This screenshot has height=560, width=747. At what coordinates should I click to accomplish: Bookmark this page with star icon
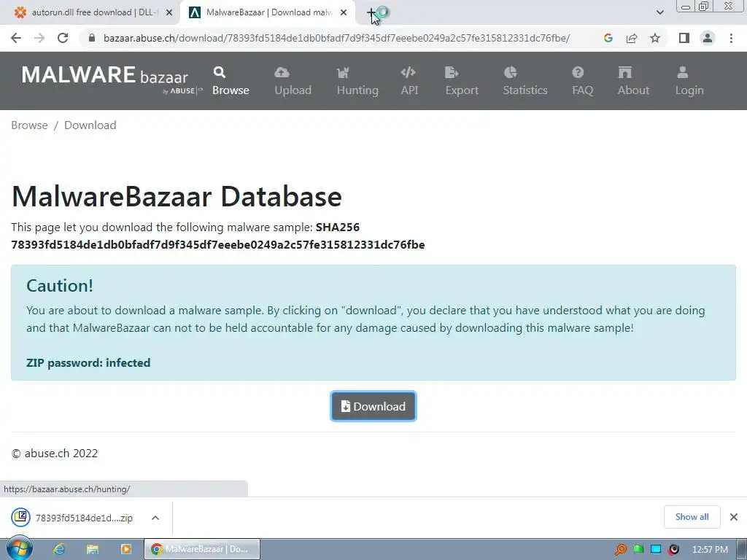point(655,38)
